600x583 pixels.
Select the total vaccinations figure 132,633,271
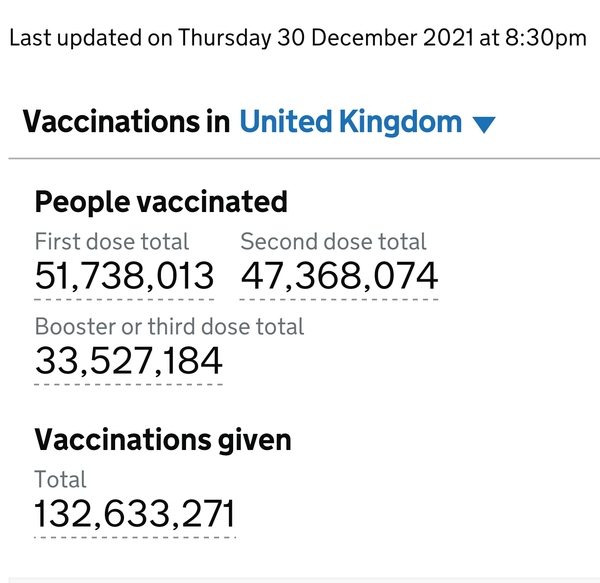coord(135,514)
